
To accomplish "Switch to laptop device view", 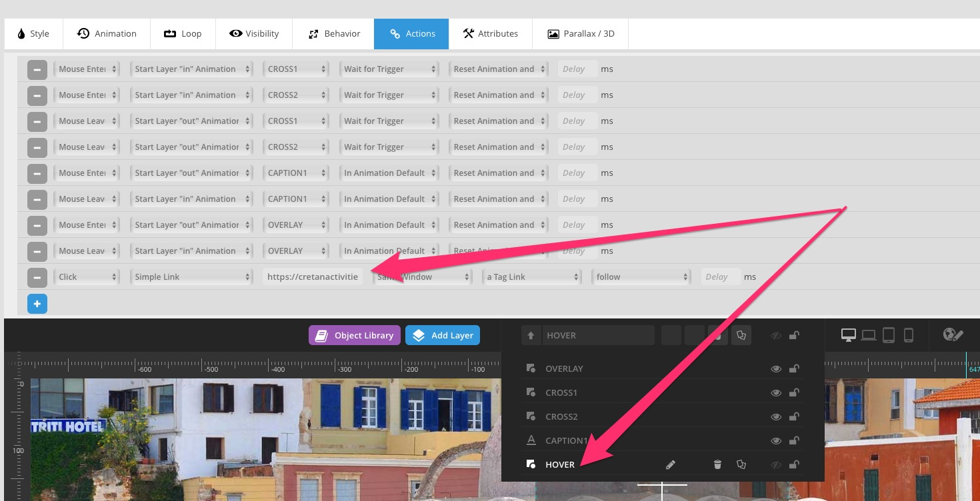I will [868, 335].
